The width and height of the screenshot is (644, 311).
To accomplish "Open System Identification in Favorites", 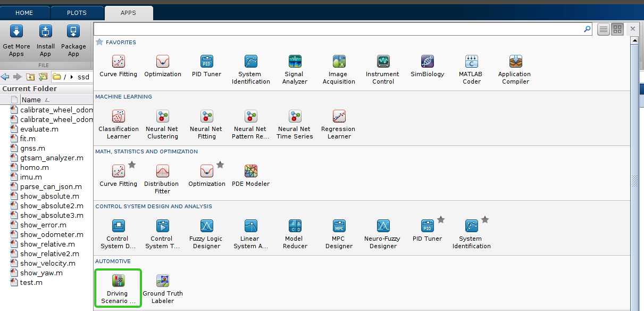I will (250, 69).
